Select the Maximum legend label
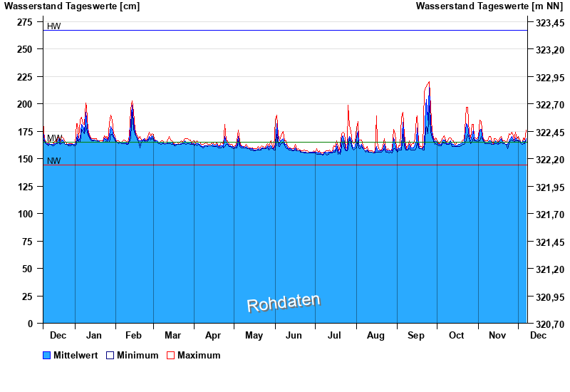The image size is (570, 392). point(199,355)
